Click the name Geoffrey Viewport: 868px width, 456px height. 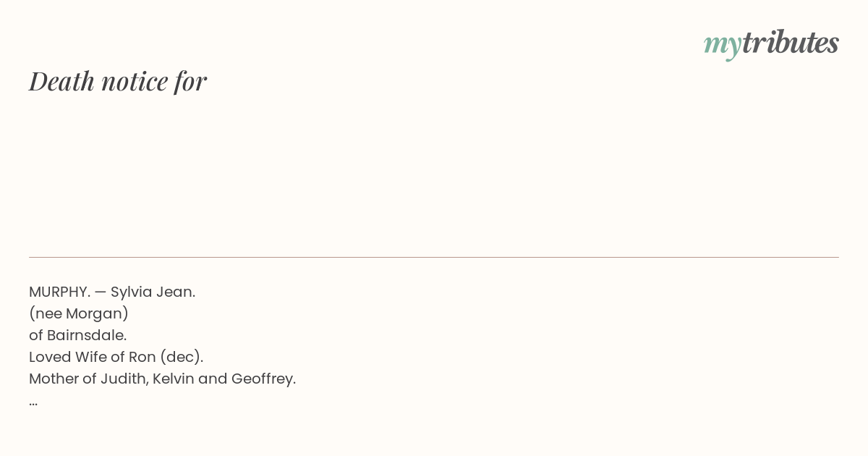[263, 379]
